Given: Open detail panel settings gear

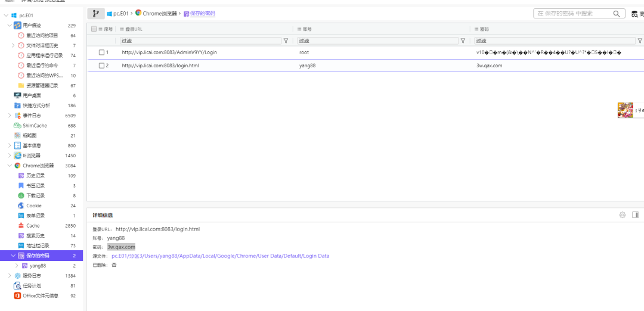Looking at the screenshot, I should [x=622, y=214].
